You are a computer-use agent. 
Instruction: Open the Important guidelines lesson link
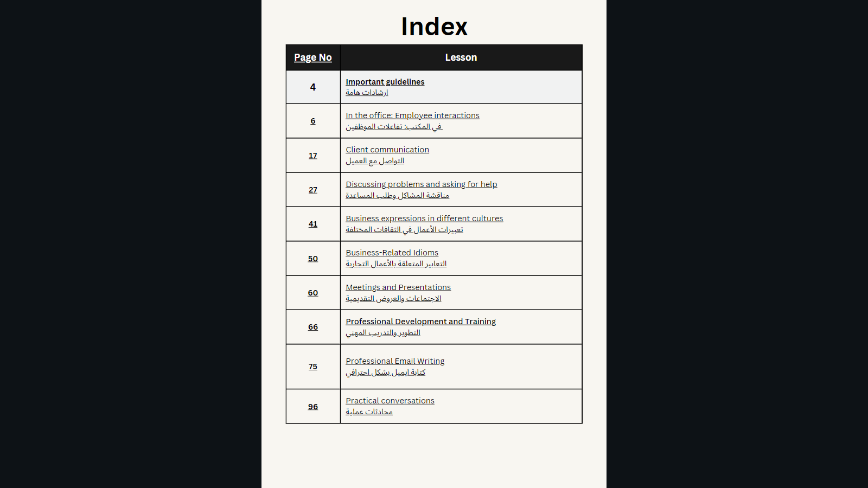click(385, 82)
